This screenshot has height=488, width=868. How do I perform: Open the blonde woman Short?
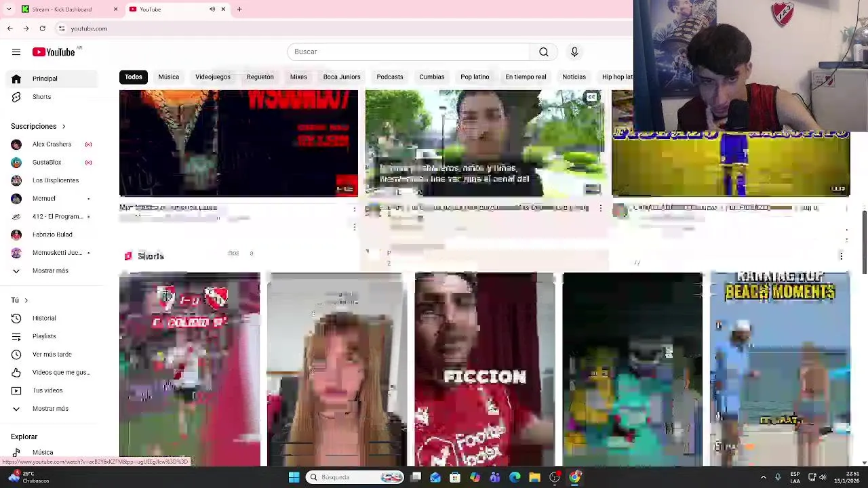(x=337, y=369)
